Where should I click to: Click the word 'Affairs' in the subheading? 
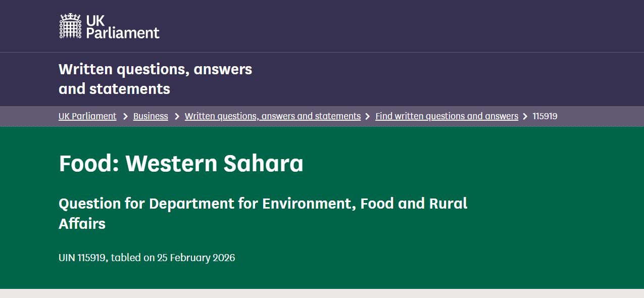[x=82, y=224]
